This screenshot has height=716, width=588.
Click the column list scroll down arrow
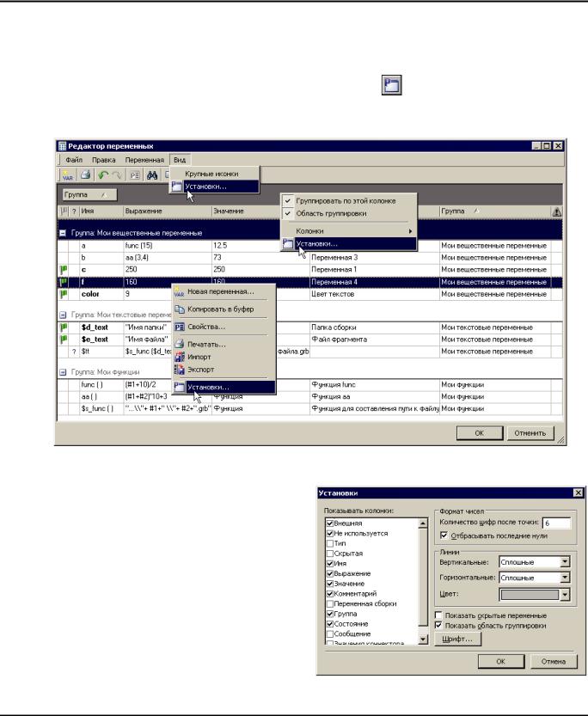point(423,640)
